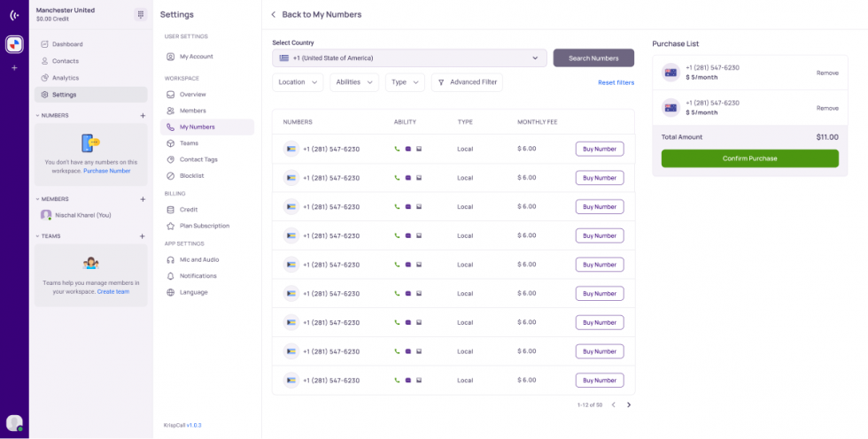Click the Confirm Purchase button
This screenshot has height=439, width=868.
tap(749, 158)
